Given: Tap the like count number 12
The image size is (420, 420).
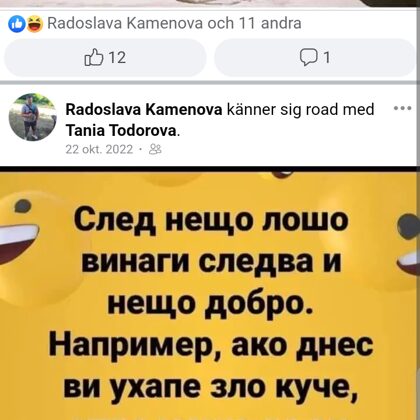Looking at the screenshot, I should click(x=117, y=58).
